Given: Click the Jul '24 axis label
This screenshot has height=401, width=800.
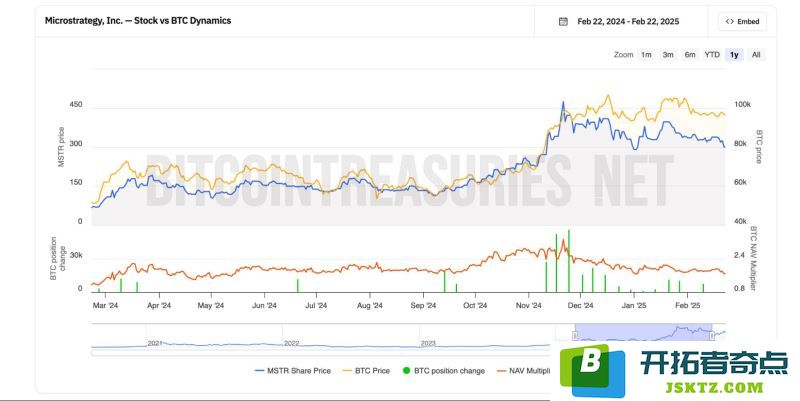Looking at the screenshot, I should pos(316,306).
